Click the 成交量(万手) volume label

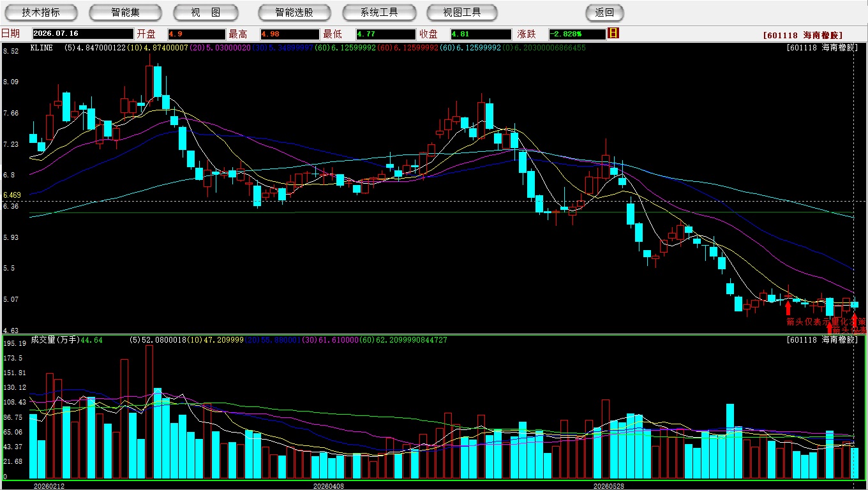click(x=55, y=340)
